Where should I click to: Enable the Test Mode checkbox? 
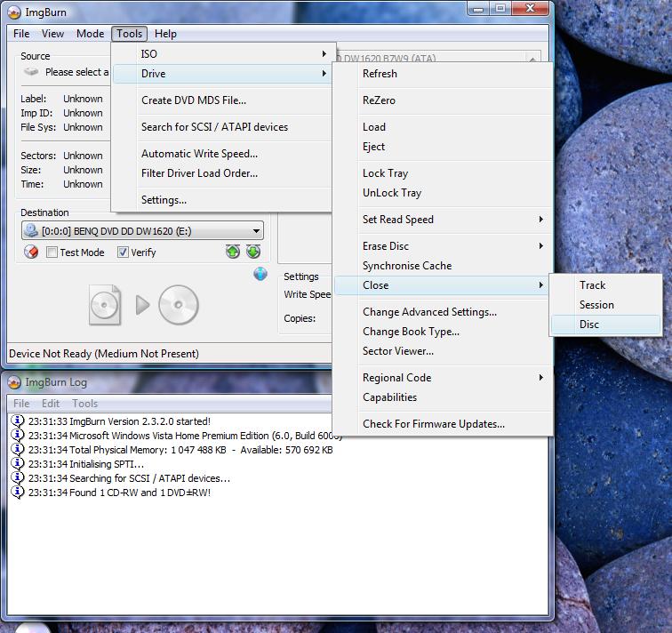(x=52, y=252)
